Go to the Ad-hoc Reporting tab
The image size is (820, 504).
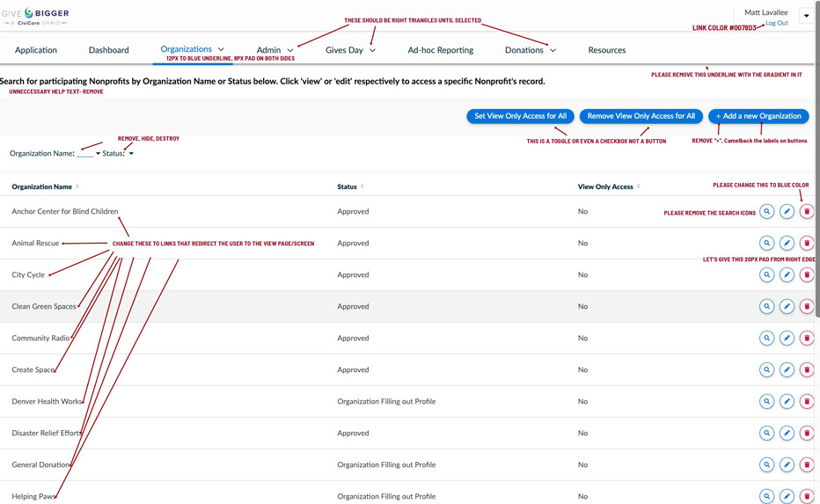pos(441,50)
